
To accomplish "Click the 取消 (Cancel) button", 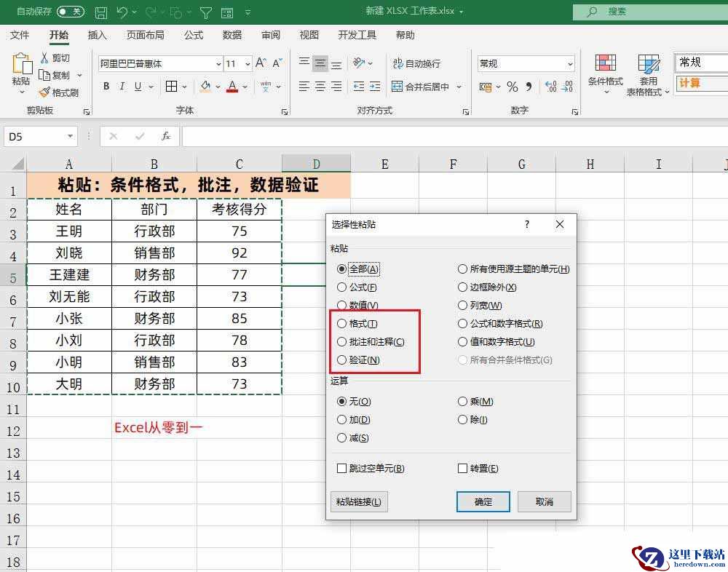I will (544, 502).
